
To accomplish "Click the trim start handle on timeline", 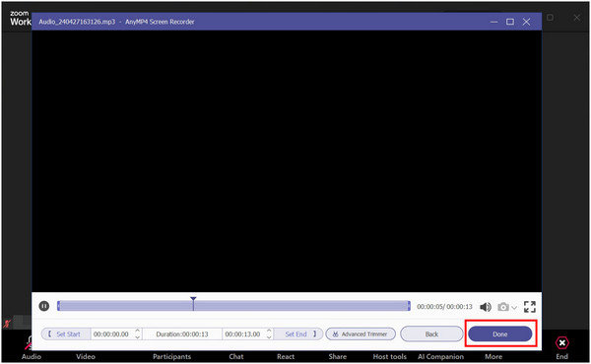I will point(58,306).
